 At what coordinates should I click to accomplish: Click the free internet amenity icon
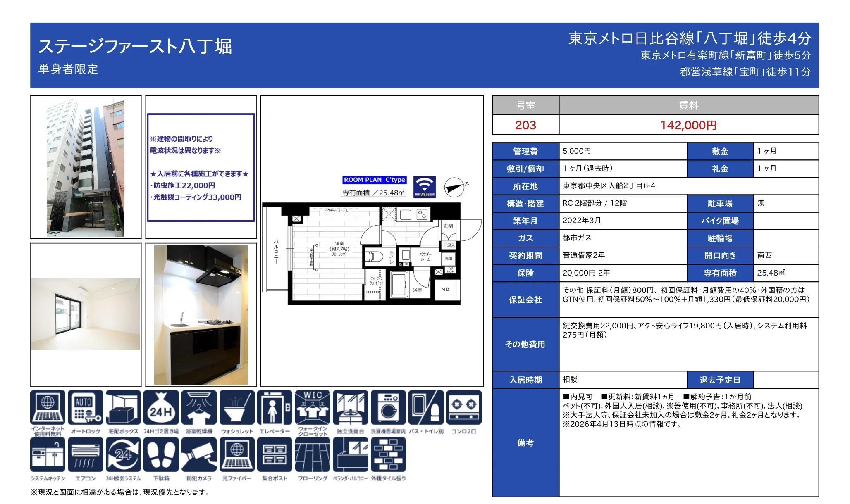[x=48, y=407]
